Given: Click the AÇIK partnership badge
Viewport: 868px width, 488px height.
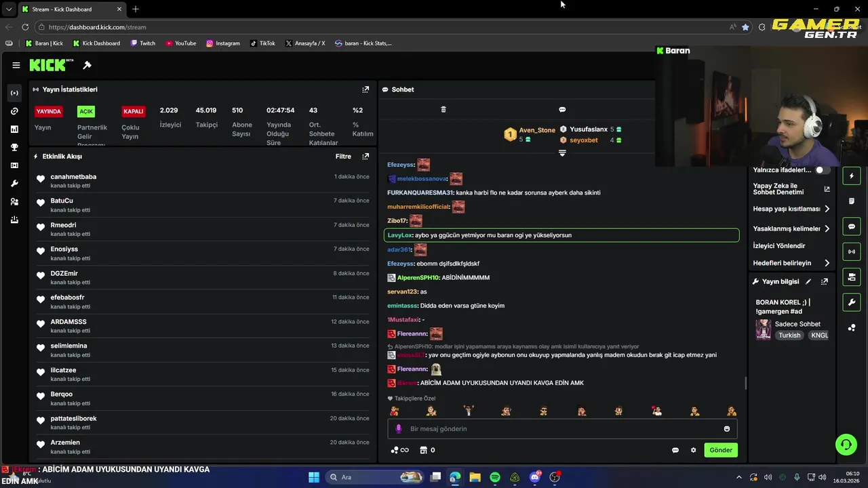Looking at the screenshot, I should coord(86,111).
